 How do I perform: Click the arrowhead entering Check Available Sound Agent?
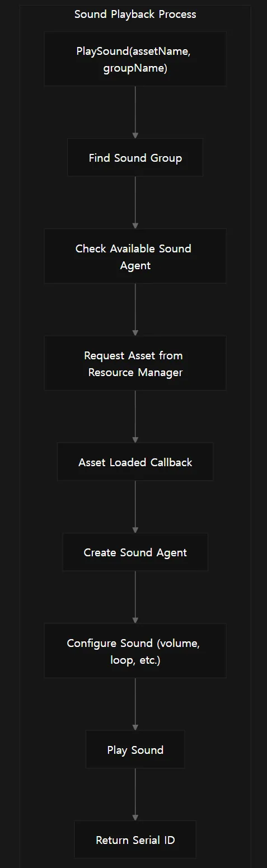click(x=135, y=226)
